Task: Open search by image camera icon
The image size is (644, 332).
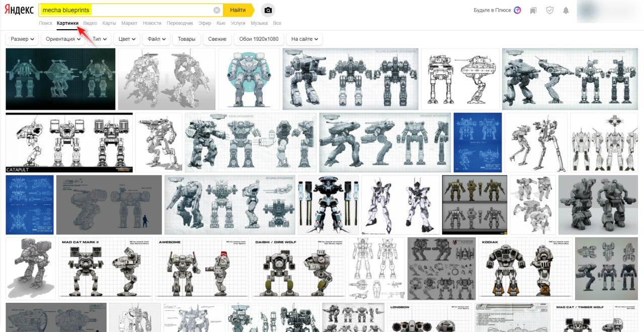Action: 268,10
